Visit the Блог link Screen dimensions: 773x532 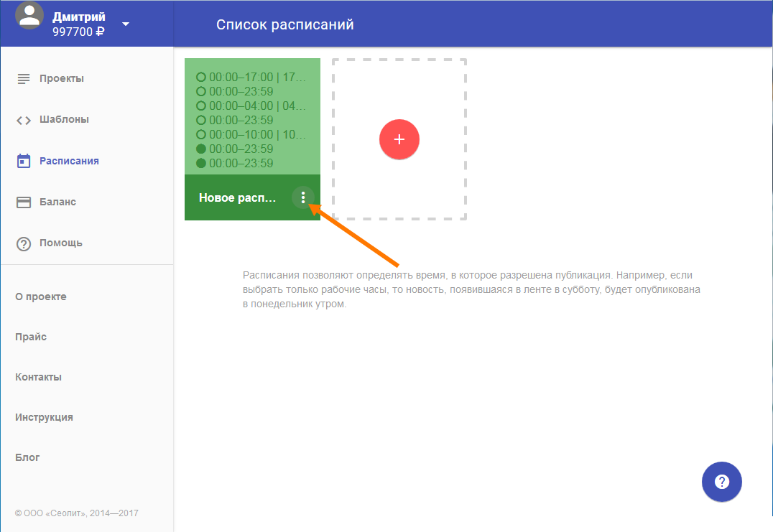tap(27, 457)
